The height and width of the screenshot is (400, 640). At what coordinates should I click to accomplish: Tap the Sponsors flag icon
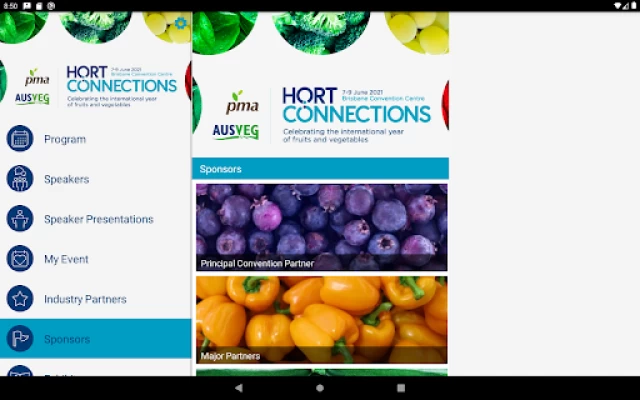click(x=20, y=339)
